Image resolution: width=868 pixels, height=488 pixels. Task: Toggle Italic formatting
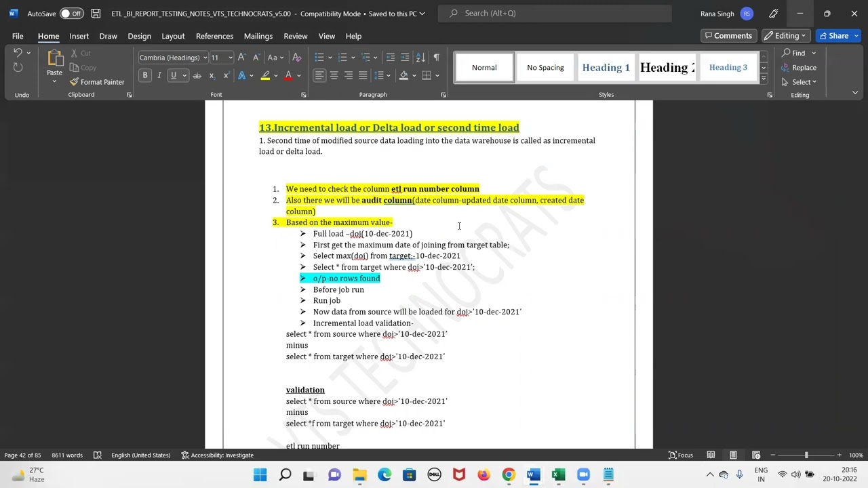pos(159,75)
